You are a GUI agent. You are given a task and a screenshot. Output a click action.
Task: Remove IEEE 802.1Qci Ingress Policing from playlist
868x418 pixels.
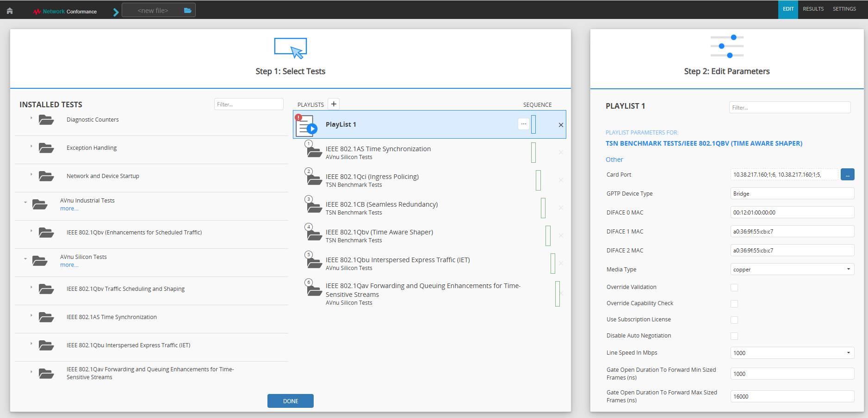pyautogui.click(x=561, y=180)
